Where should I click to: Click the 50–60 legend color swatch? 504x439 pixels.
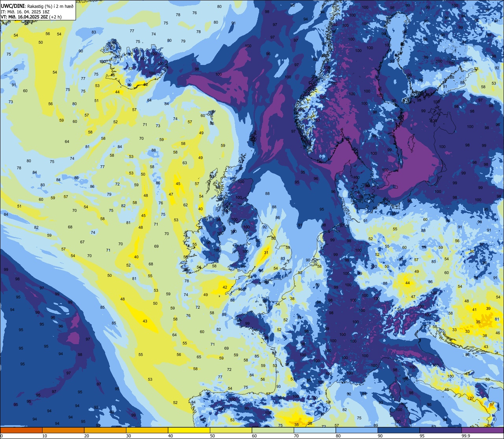click(231, 430)
